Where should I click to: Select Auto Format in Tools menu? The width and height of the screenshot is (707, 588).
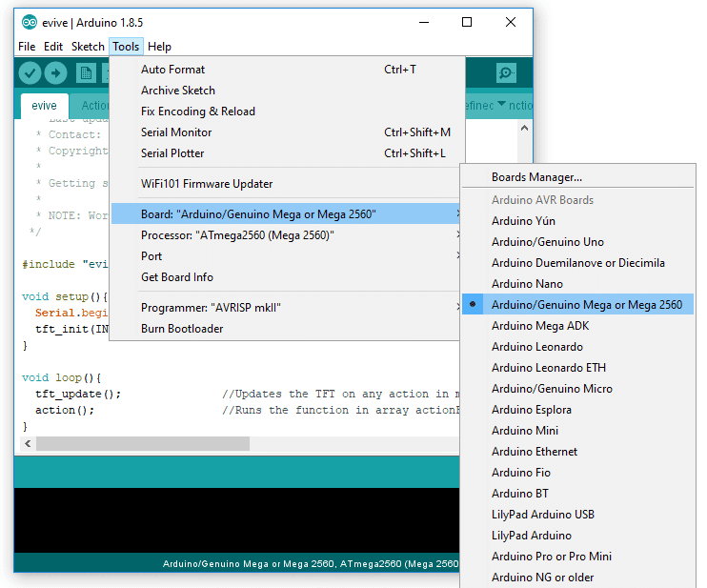click(288, 70)
